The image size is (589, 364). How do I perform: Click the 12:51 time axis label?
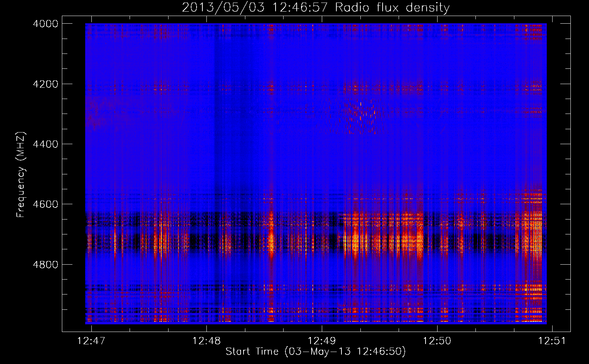552,341
